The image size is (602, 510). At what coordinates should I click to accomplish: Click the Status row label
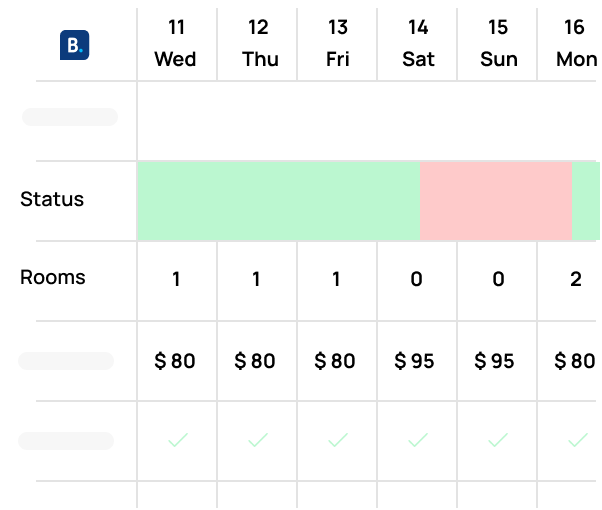click(52, 199)
